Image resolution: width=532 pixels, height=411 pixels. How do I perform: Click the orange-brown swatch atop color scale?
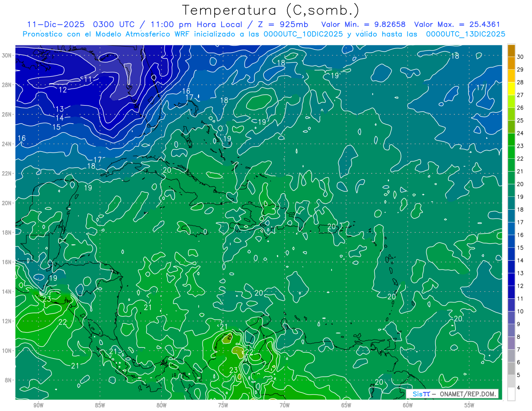[511, 51]
